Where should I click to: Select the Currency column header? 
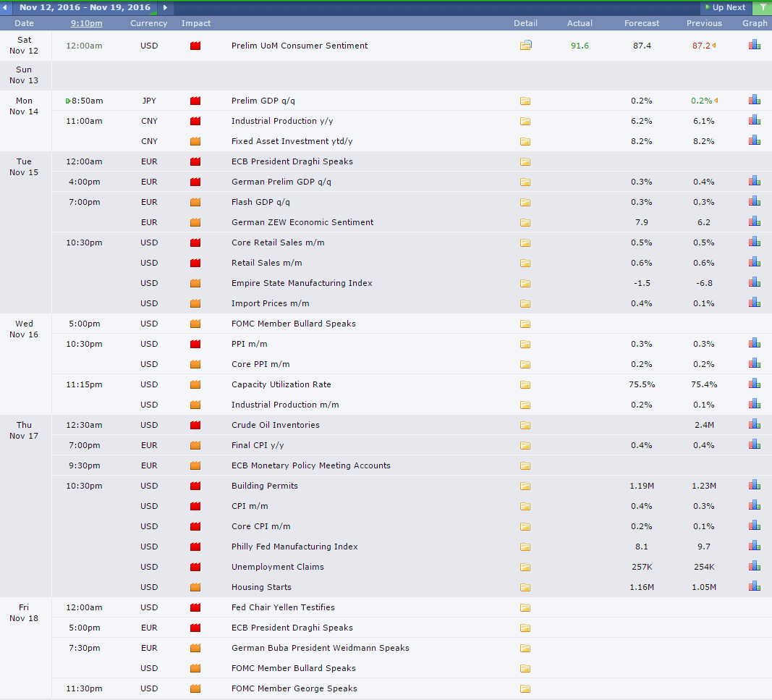pyautogui.click(x=149, y=23)
